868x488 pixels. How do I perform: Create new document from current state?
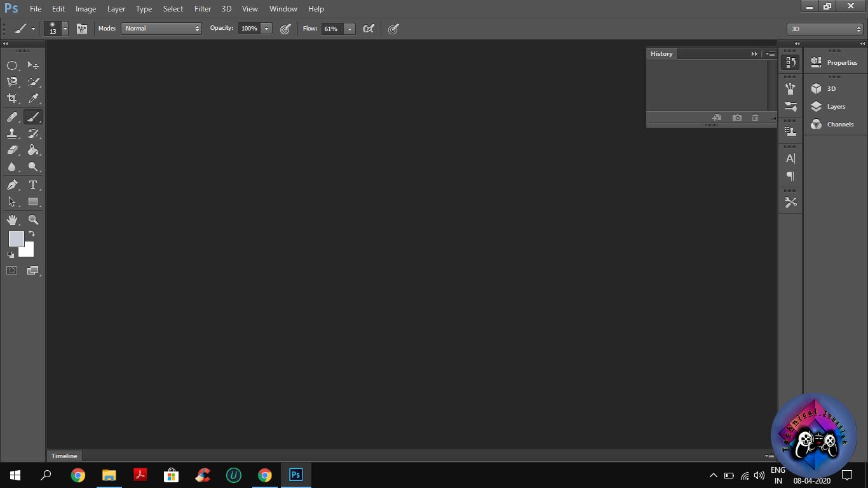pyautogui.click(x=717, y=118)
